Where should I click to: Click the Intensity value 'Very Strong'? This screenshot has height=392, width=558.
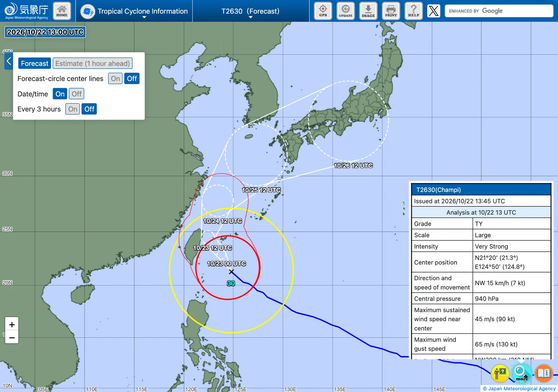(x=491, y=246)
